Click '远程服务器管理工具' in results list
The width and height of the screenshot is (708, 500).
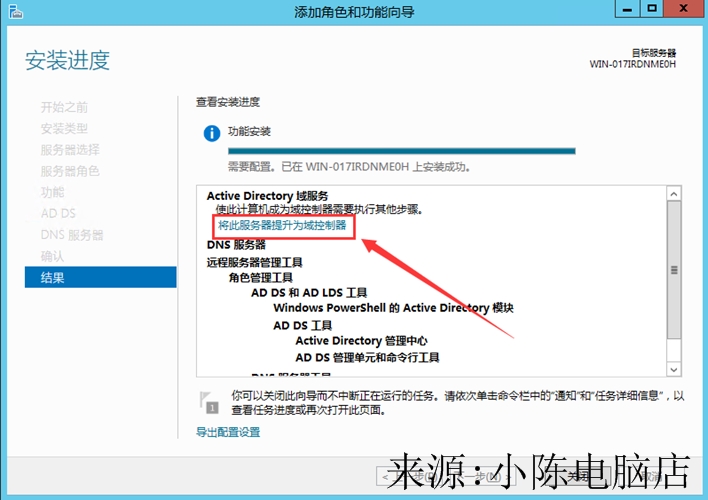[x=255, y=262]
